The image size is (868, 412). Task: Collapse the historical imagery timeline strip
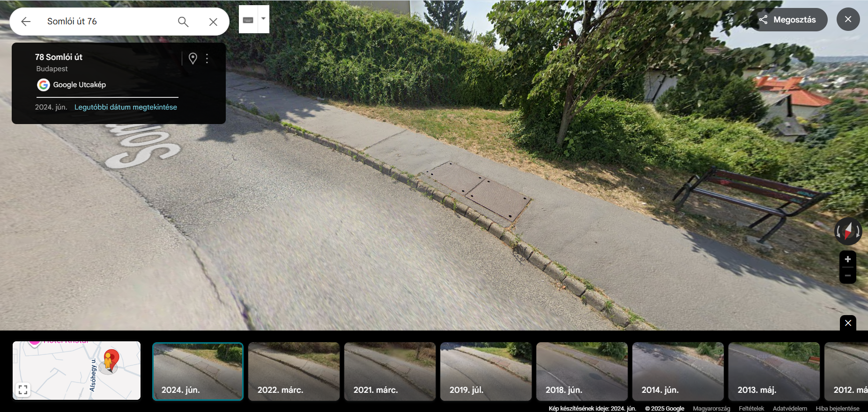tap(848, 323)
